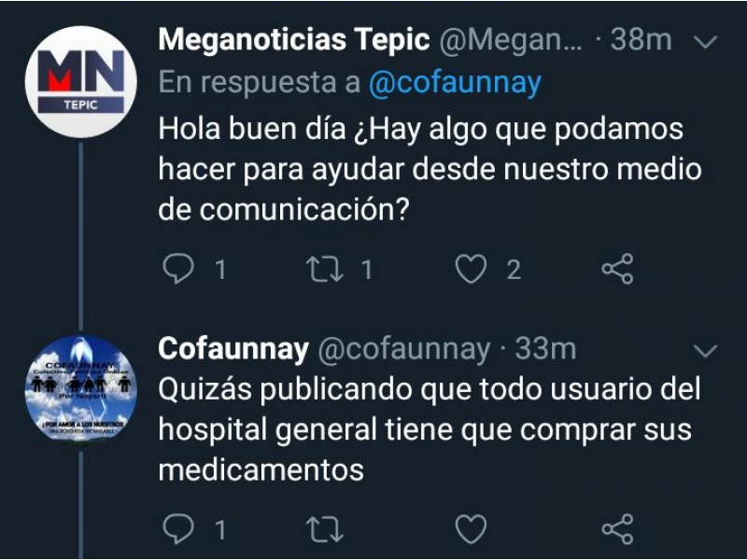Image resolution: width=747 pixels, height=560 pixels.
Task: Open the 33m timestamp
Action: click(x=546, y=349)
